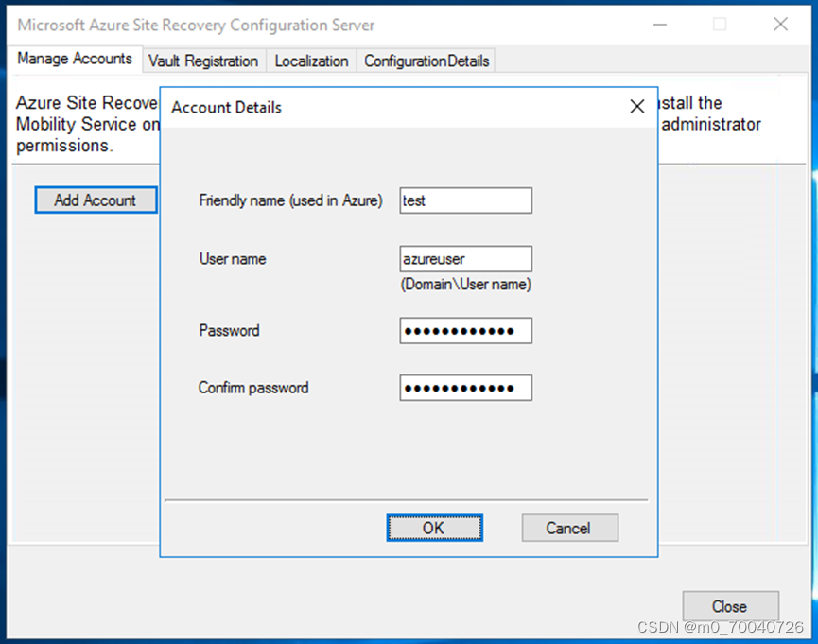
Task: Open the Localization tab
Action: click(x=311, y=61)
